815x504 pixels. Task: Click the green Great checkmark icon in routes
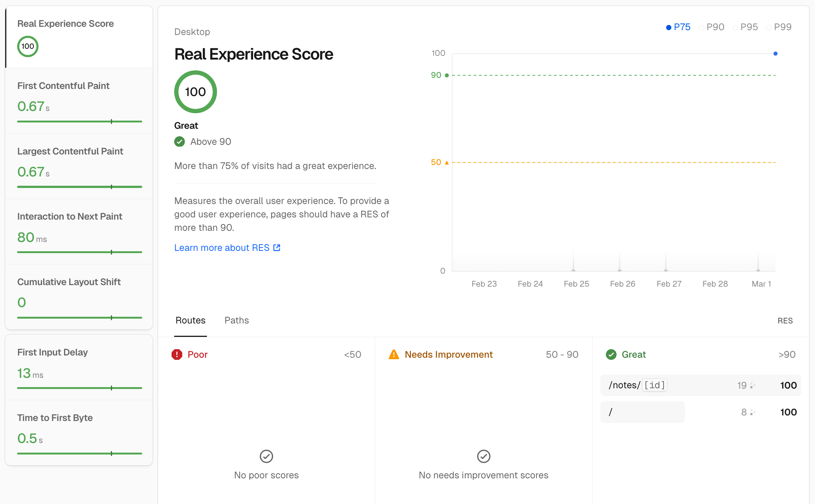[x=611, y=354]
